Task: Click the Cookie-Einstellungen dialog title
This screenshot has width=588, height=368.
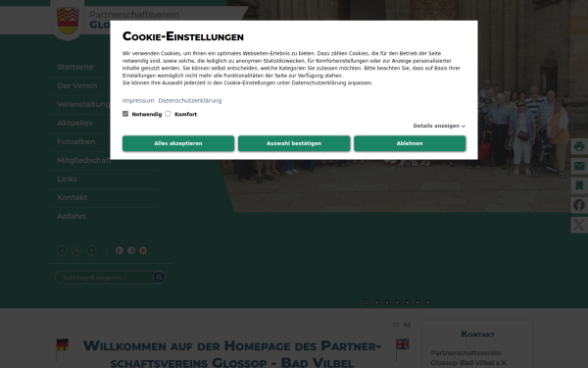Action: point(183,36)
